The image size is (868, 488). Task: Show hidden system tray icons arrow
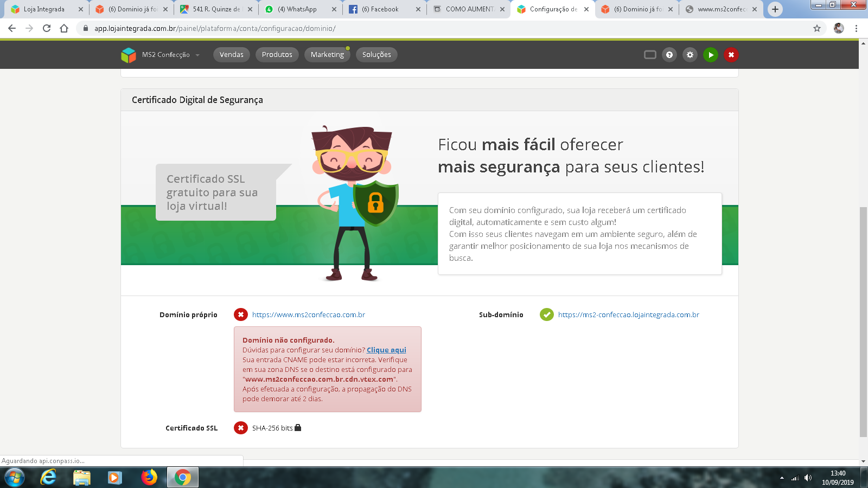[x=782, y=478]
